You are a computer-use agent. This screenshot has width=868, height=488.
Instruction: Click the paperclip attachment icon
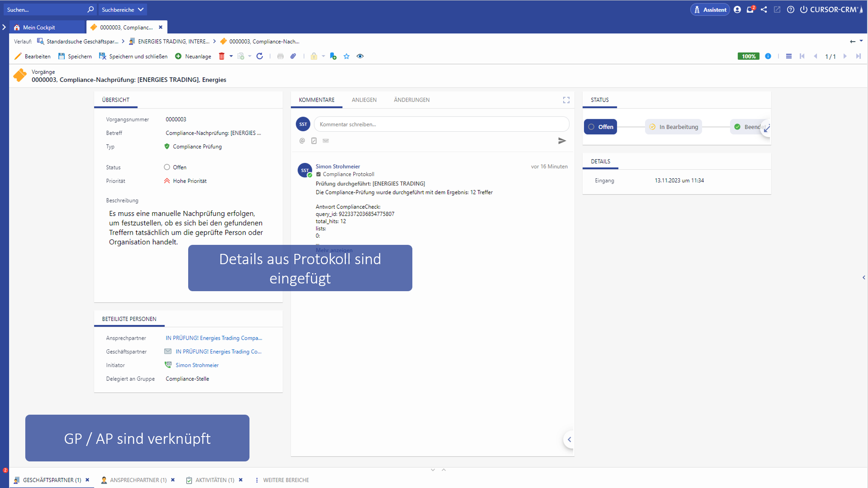point(293,56)
